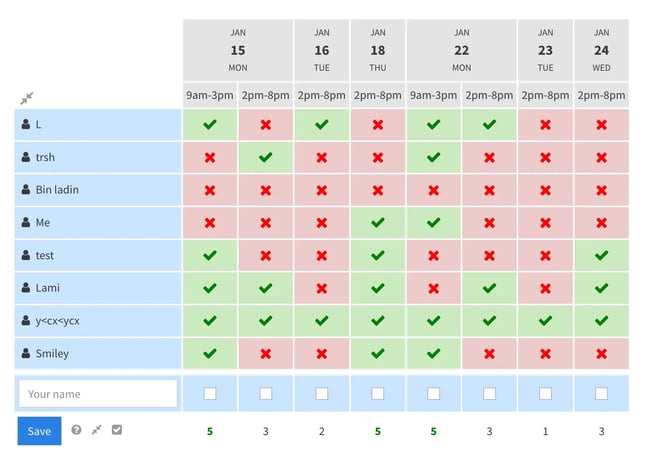Click the select-all checkmark icon near Save
This screenshot has width=650, height=455.
(x=117, y=430)
